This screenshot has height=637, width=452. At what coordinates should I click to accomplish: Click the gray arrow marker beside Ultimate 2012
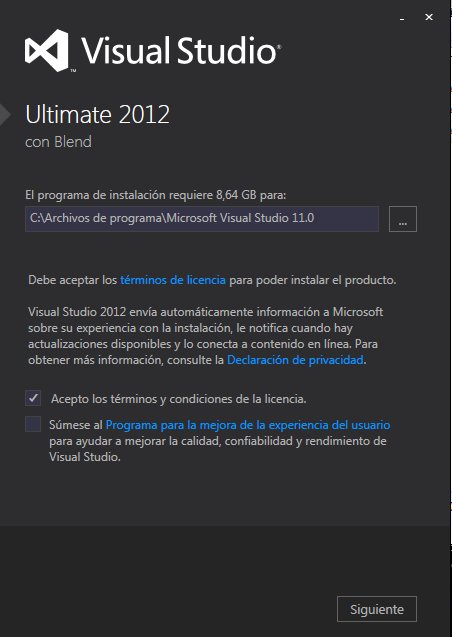(5, 115)
